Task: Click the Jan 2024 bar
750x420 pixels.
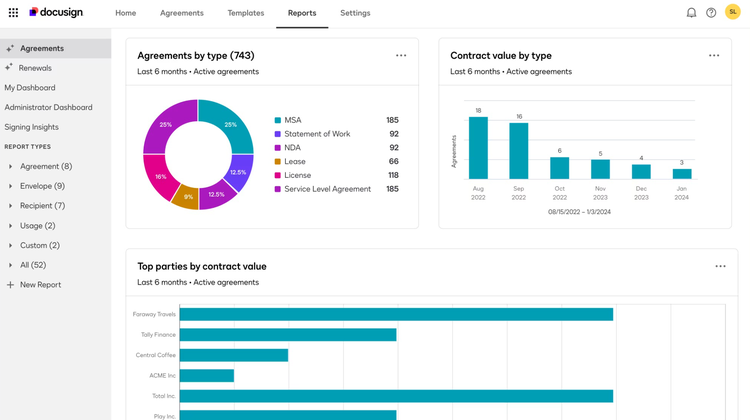Action: pyautogui.click(x=682, y=174)
